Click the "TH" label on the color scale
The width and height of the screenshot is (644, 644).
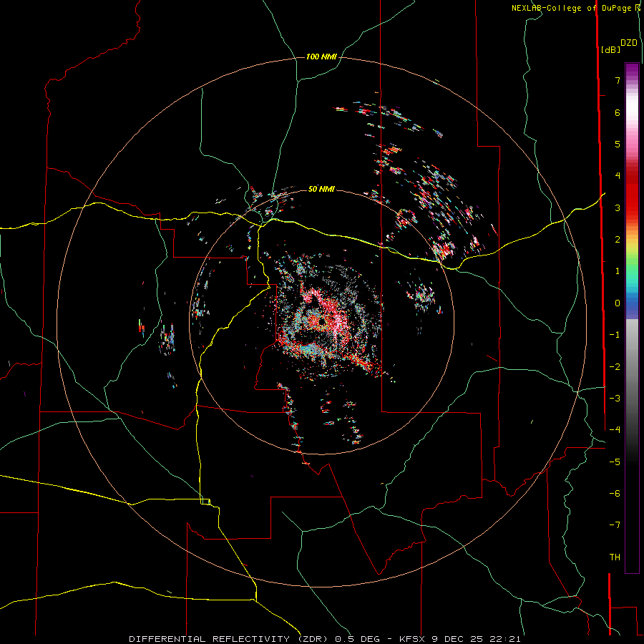[x=615, y=557]
